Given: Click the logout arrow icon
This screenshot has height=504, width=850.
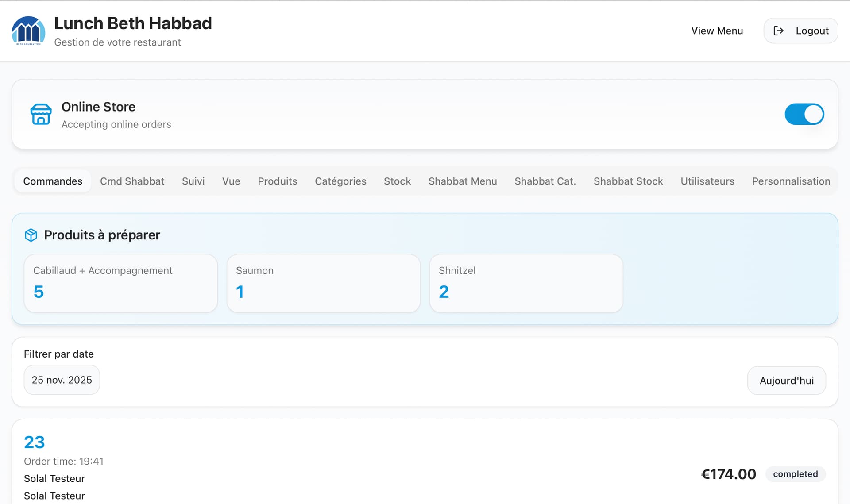Looking at the screenshot, I should point(779,31).
